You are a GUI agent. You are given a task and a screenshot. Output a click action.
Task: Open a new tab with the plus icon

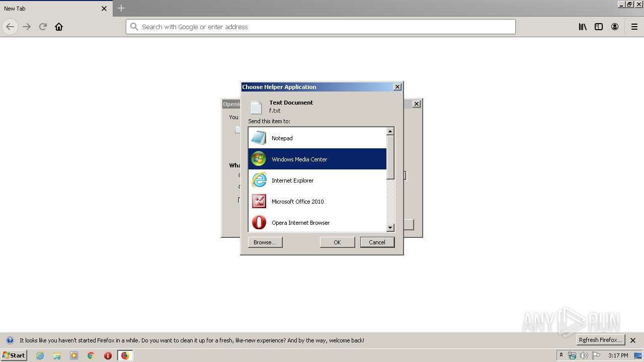pyautogui.click(x=121, y=8)
